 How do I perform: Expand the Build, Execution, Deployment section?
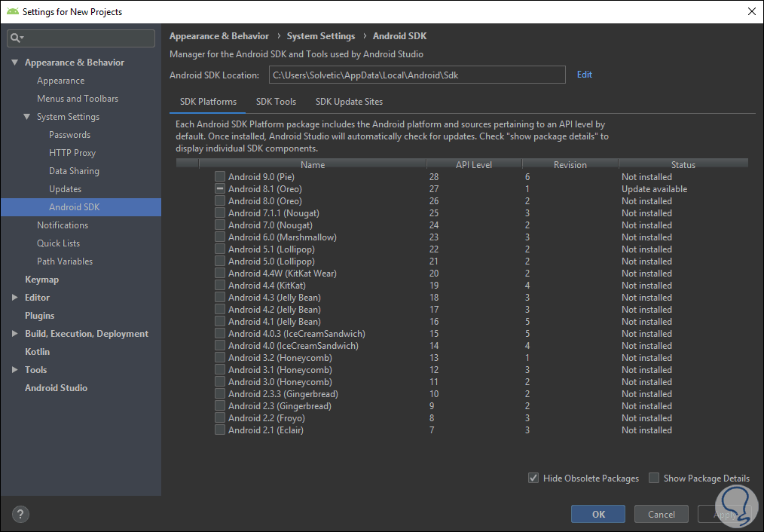[14, 334]
